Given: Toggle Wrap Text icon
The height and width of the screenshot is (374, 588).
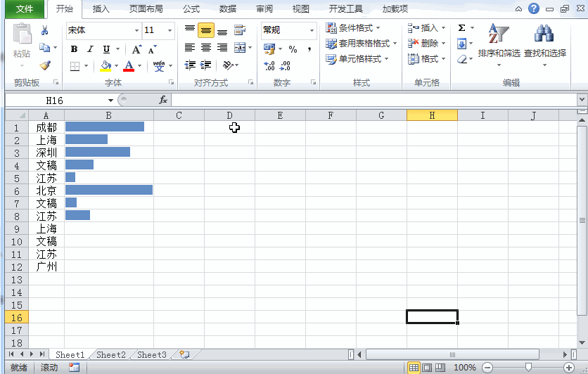Looking at the screenshot, I should tap(240, 30).
